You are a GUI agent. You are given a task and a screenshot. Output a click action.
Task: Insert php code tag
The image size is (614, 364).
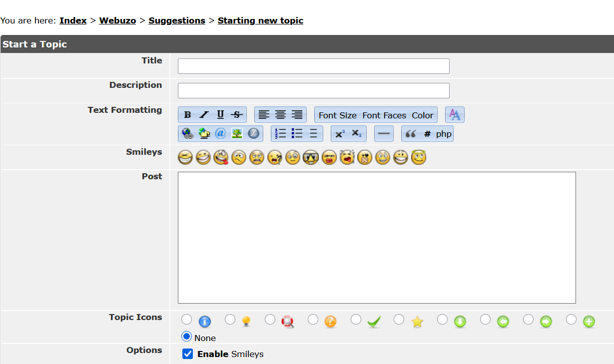[444, 134]
